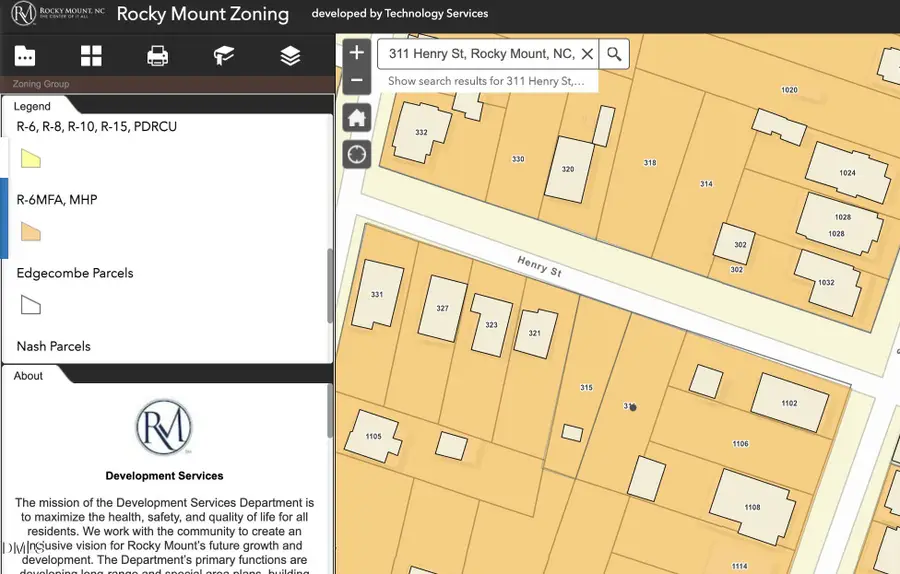Screen dimensions: 900x574
Task: Run search with magnifier icon
Action: pos(614,54)
